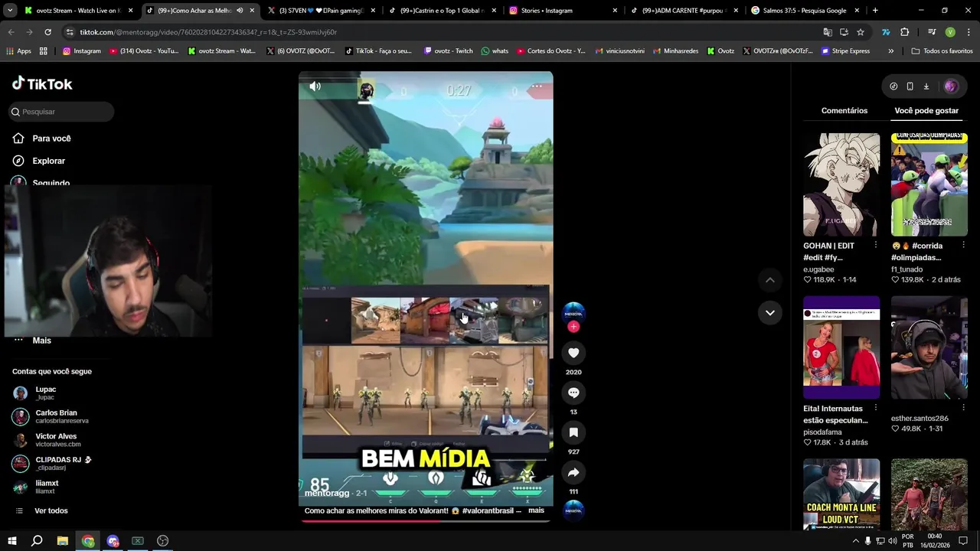Open Chrome profile 'V' avatar

click(x=950, y=32)
